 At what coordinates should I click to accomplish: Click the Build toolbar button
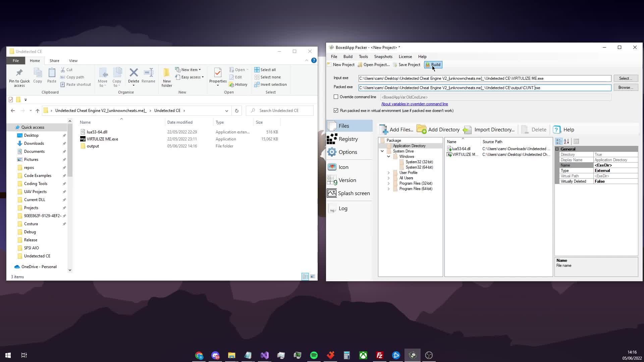coord(433,65)
